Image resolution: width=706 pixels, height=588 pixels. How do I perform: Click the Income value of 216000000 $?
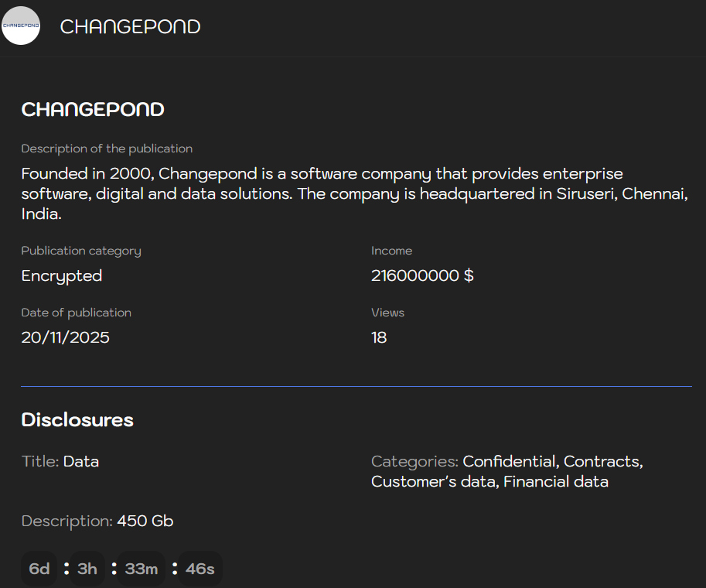coord(422,275)
